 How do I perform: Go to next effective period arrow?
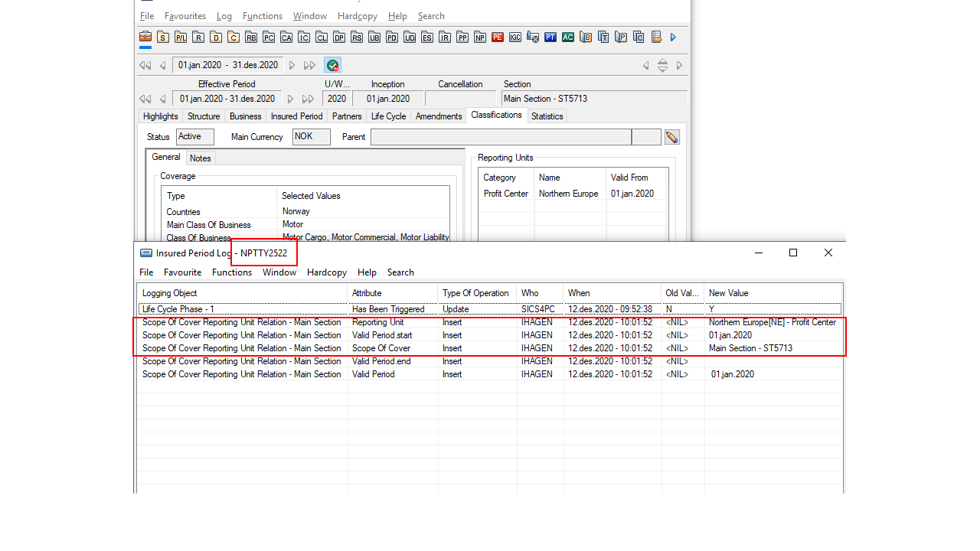tap(291, 99)
